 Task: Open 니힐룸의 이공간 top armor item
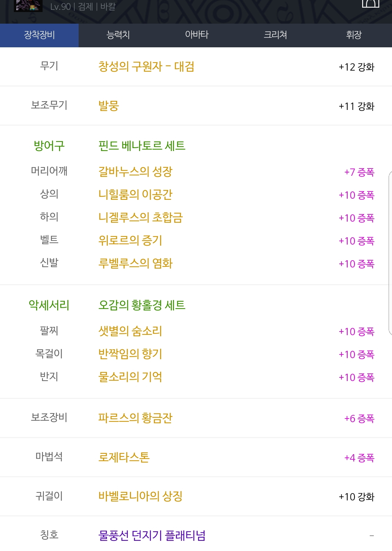click(135, 194)
